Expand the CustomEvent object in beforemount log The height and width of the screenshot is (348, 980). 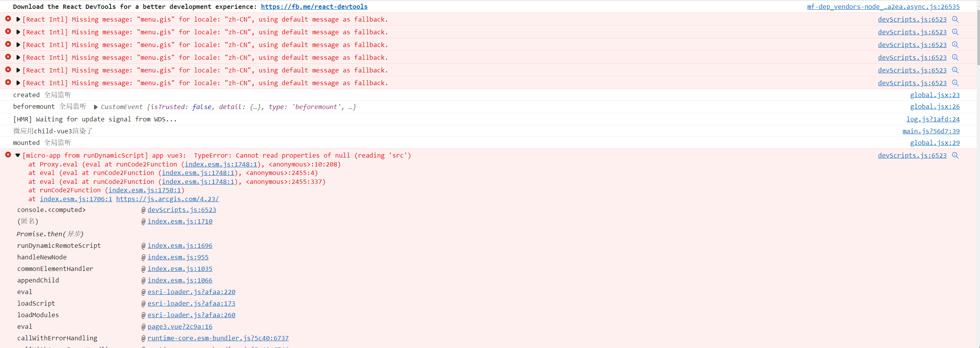click(96, 107)
